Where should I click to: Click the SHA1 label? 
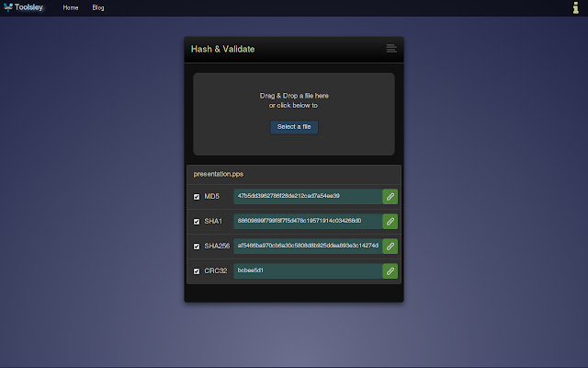pos(213,221)
